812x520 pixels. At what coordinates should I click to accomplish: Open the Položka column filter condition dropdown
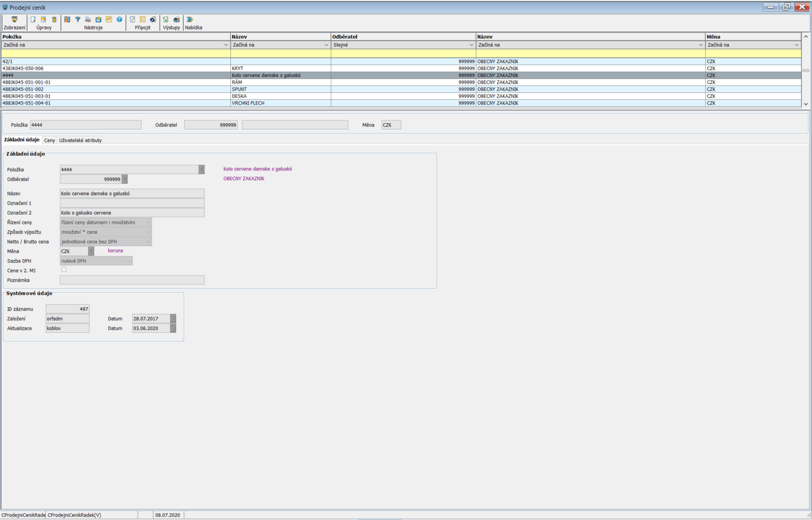pyautogui.click(x=226, y=45)
